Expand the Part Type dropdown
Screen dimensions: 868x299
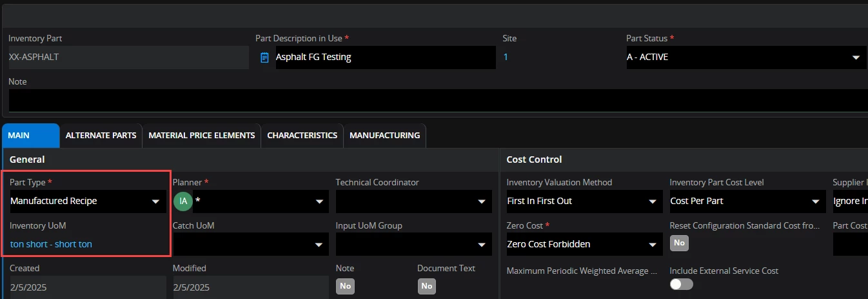click(x=155, y=201)
